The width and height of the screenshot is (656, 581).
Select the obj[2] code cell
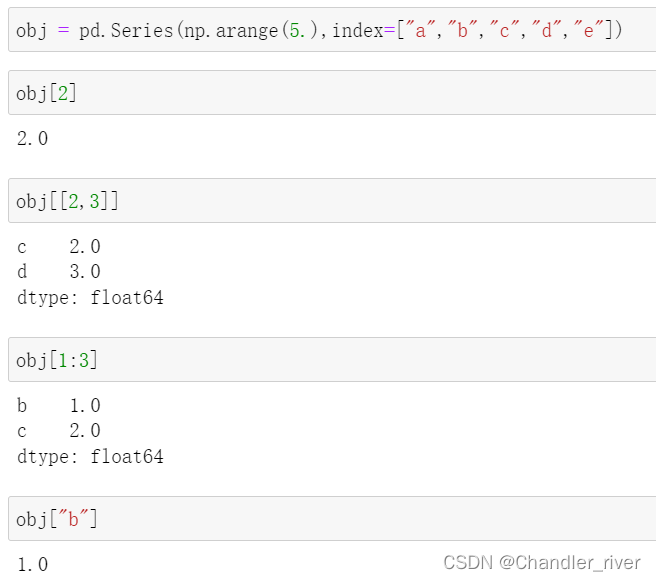(x=332, y=92)
